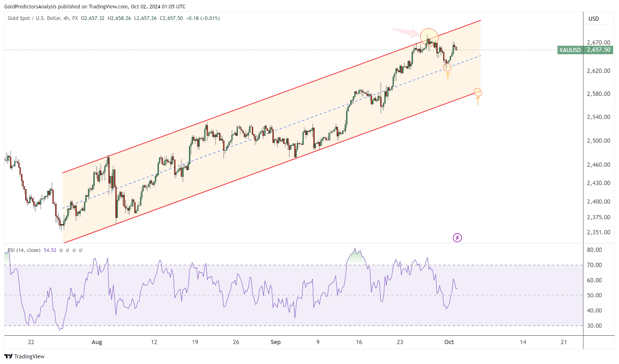Click the change value +0.18 (+0.01%)

(x=203, y=18)
